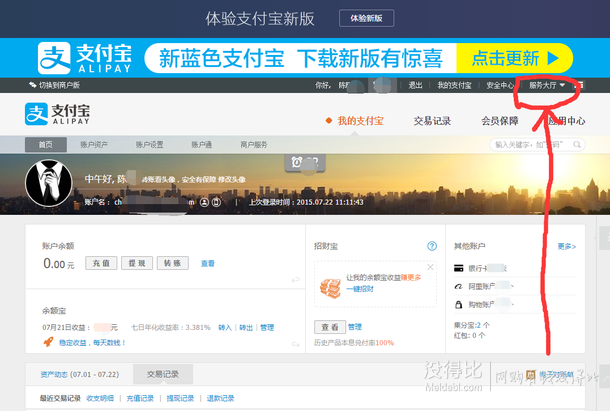This screenshot has height=411, width=610.
Task: Click the 阿里账户 row icon
Action: (x=459, y=286)
